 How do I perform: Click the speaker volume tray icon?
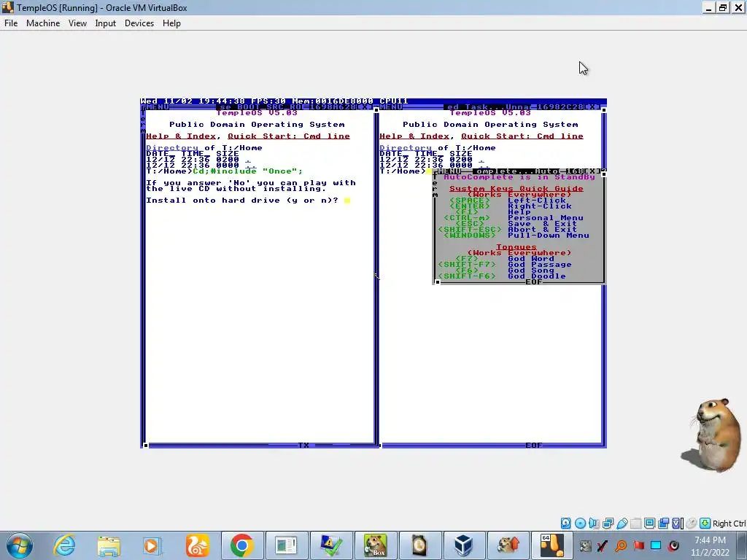tap(673, 545)
